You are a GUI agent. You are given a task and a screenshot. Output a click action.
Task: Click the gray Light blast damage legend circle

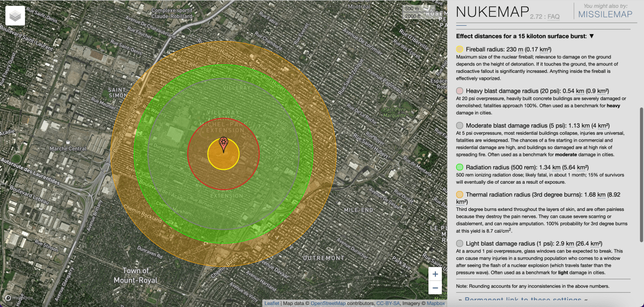pyautogui.click(x=460, y=244)
